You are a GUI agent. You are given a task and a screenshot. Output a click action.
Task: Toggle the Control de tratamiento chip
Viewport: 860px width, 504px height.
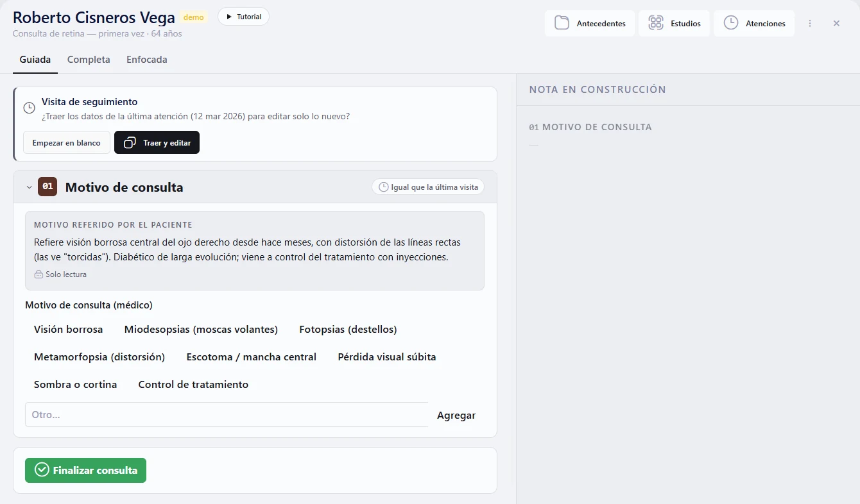tap(193, 385)
